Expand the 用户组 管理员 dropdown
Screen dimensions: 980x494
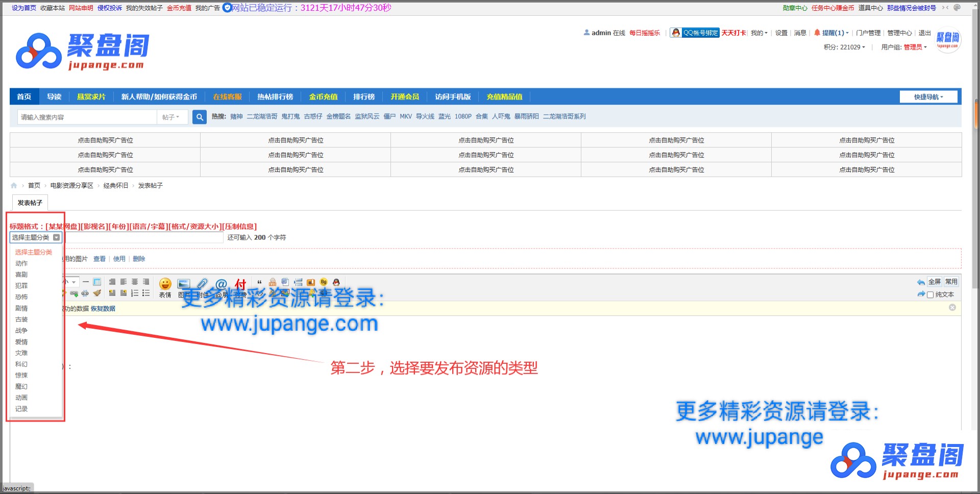tap(904, 47)
